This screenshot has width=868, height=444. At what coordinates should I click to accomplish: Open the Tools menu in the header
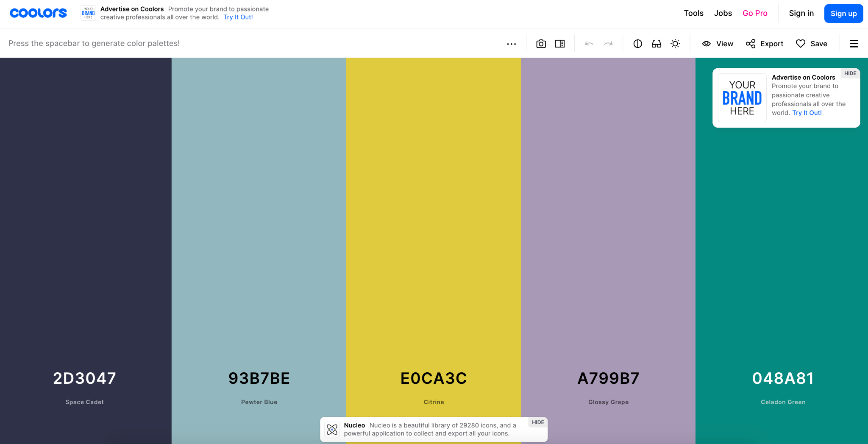[x=693, y=13]
